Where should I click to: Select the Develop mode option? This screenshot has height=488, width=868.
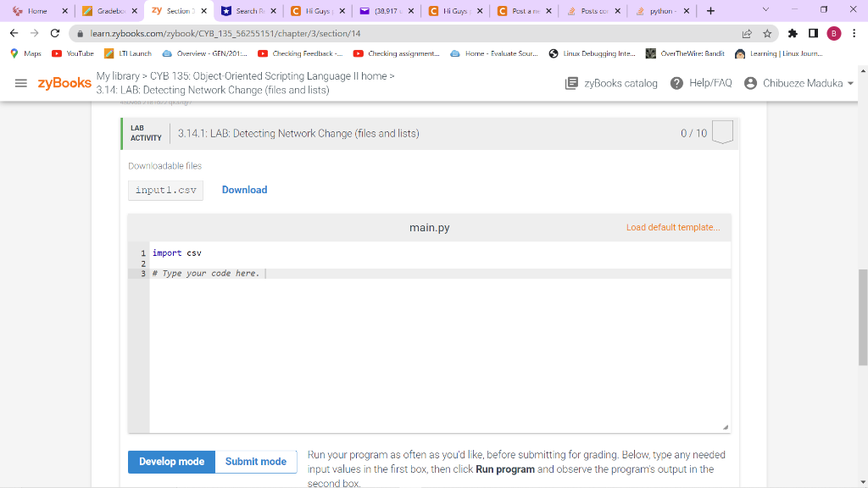[x=170, y=461]
